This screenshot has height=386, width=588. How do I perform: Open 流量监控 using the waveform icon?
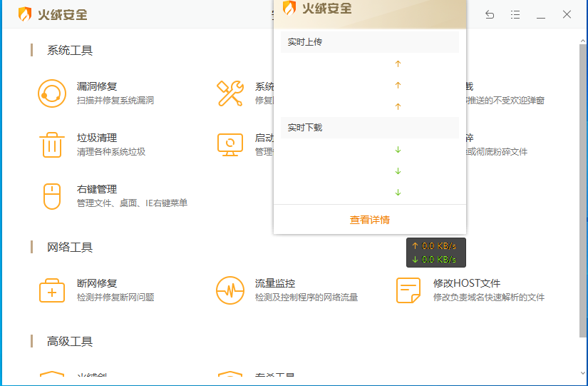[230, 290]
